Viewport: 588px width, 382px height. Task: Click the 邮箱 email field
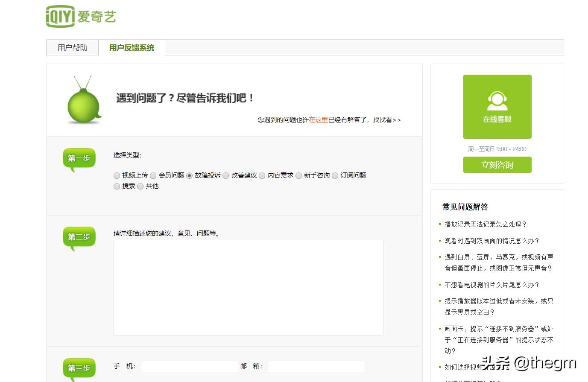click(316, 366)
